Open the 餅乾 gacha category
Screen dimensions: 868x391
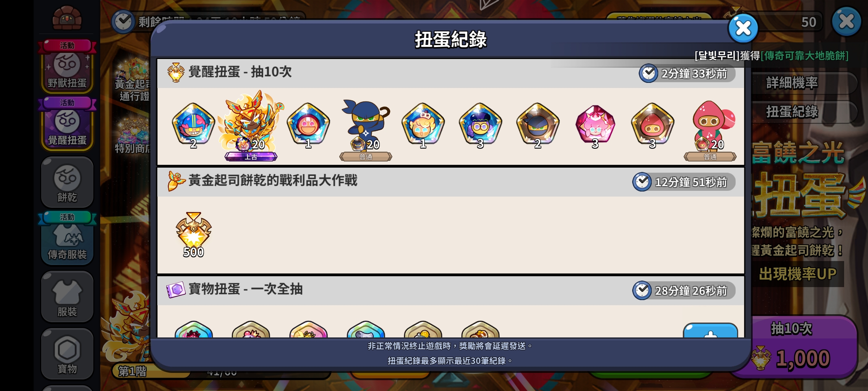point(67,182)
